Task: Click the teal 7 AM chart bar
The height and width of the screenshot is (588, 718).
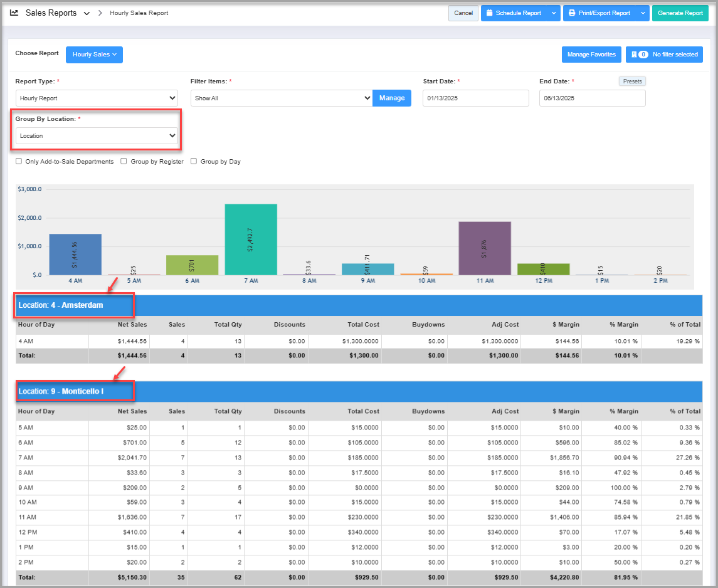Action: coord(250,239)
